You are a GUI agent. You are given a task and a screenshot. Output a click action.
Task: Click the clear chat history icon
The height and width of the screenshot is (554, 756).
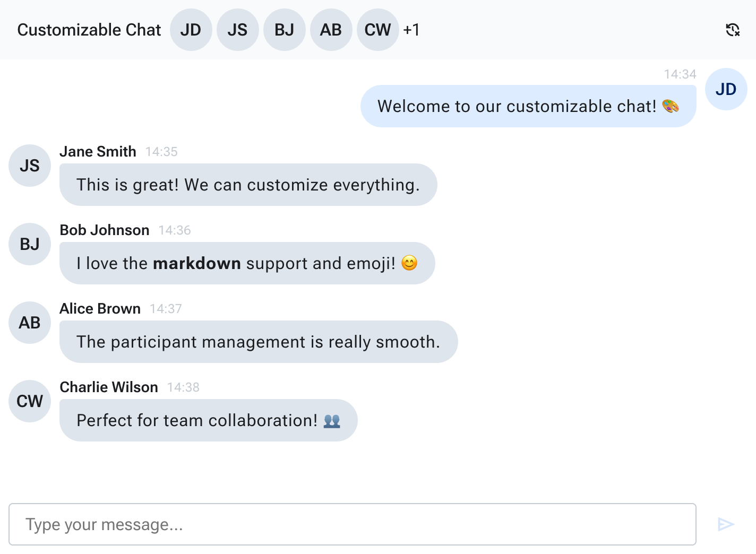click(x=733, y=30)
